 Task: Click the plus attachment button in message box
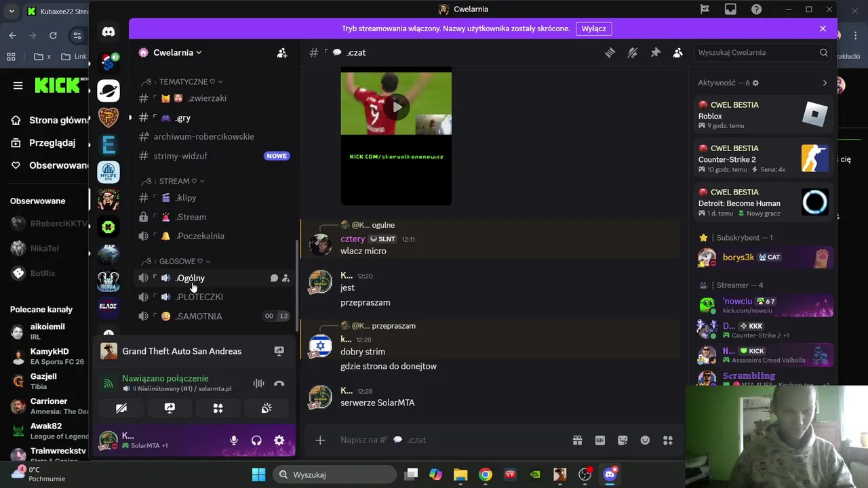tap(320, 441)
